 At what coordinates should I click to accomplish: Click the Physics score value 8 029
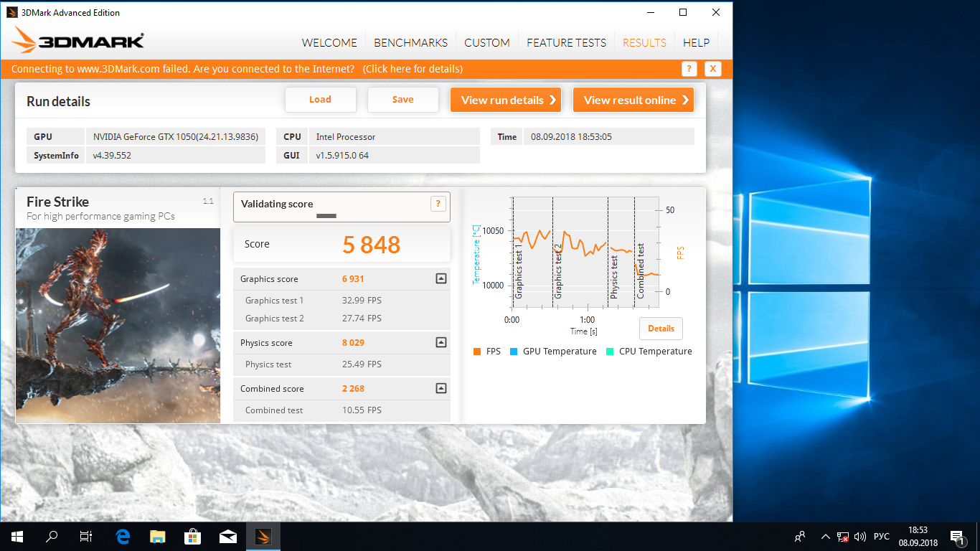tap(353, 343)
